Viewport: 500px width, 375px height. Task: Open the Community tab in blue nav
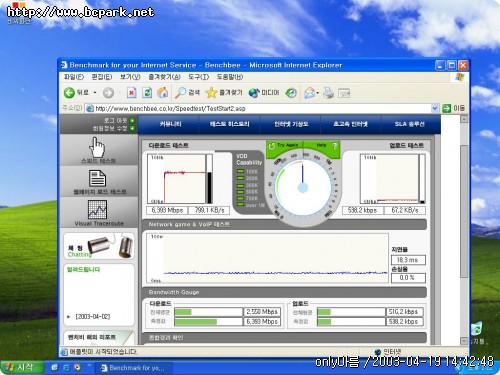coord(170,124)
